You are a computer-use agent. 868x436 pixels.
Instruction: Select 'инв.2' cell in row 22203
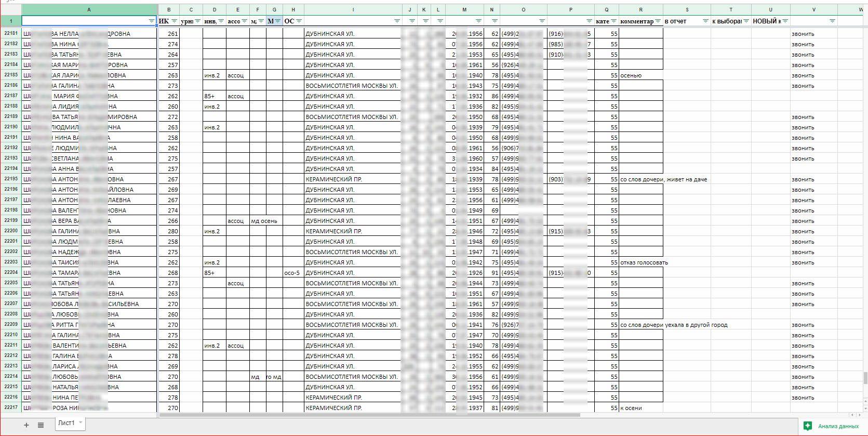tap(215, 262)
